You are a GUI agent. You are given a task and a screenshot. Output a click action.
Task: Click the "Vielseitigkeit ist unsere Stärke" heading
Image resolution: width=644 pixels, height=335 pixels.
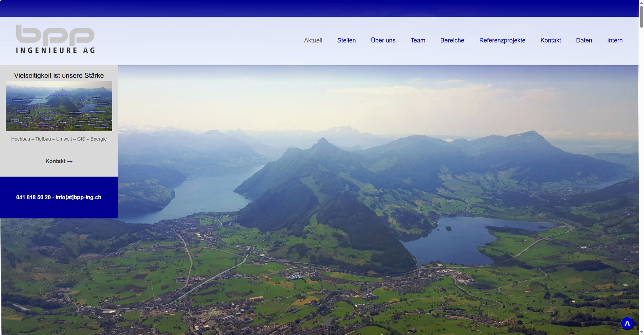tap(59, 75)
